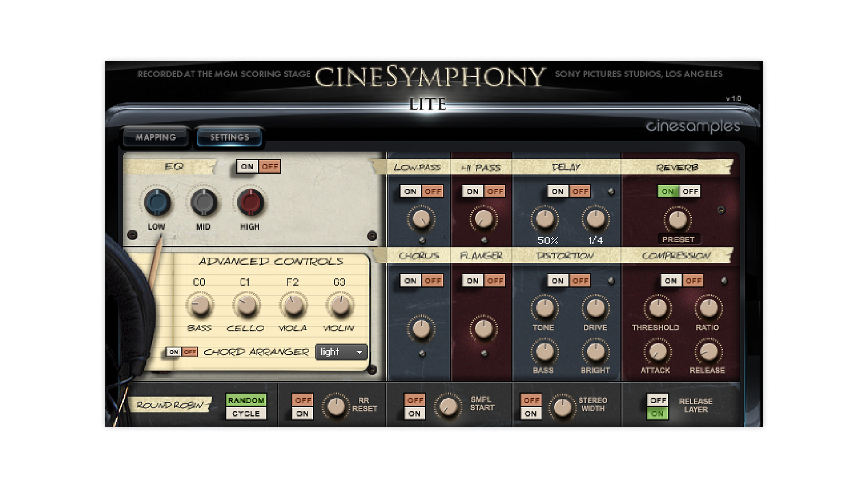Select the SETTINGS tab

point(229,137)
